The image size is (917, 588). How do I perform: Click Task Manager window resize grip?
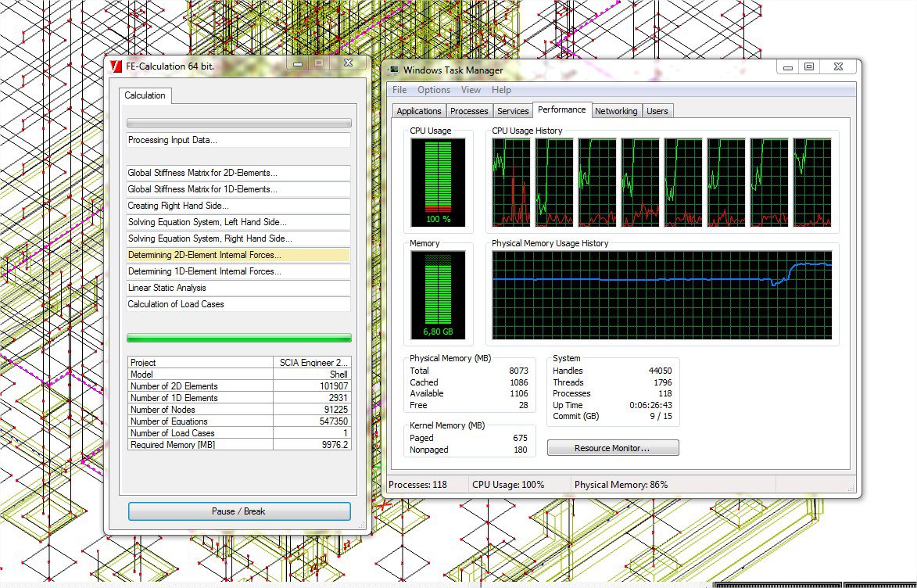coord(851,487)
